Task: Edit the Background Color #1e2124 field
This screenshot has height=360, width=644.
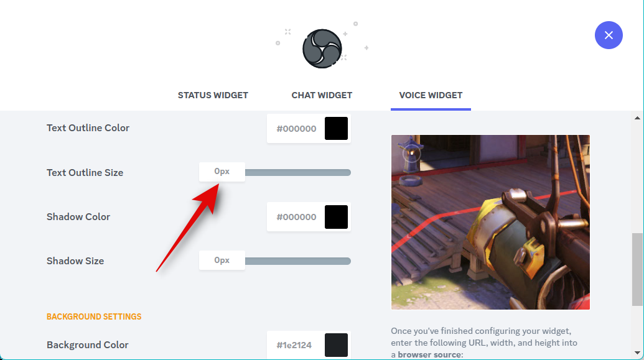Action: point(294,345)
